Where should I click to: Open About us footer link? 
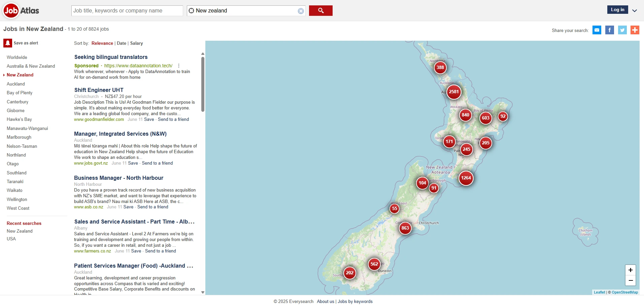[x=326, y=301]
